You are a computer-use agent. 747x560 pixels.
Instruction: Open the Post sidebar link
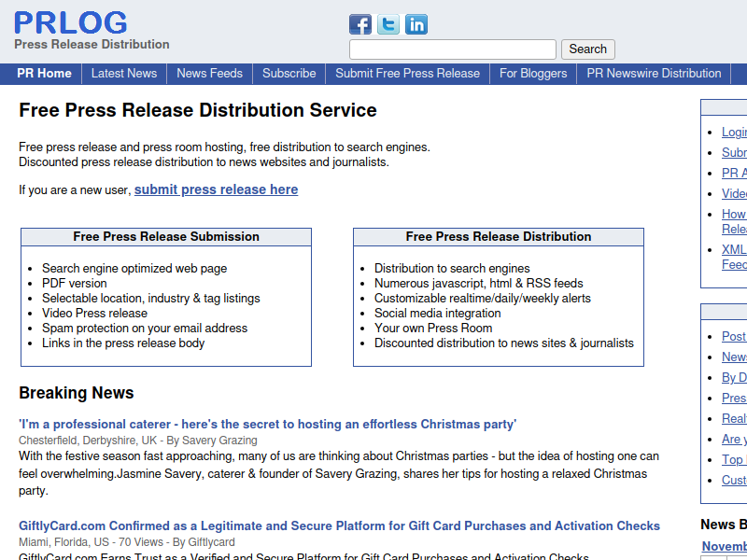coord(734,336)
